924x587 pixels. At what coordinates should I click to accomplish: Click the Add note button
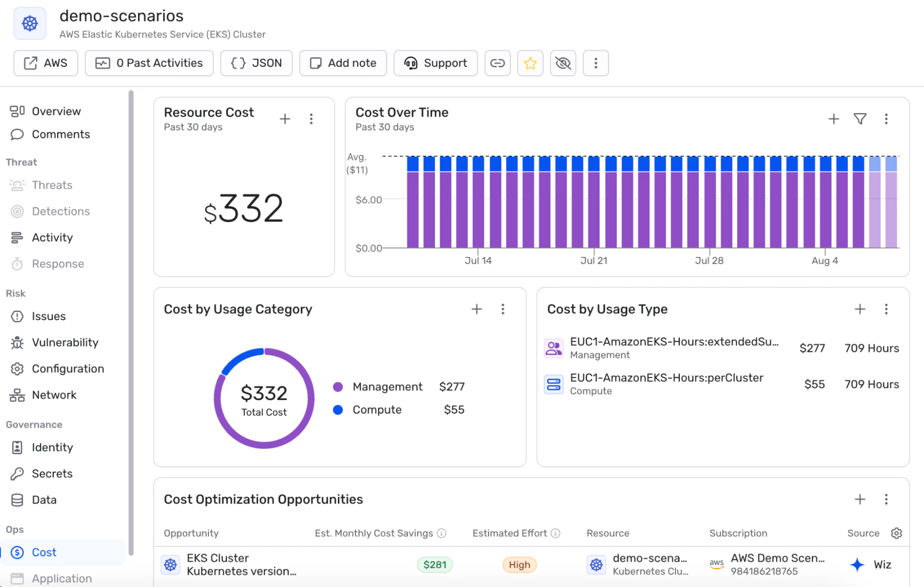(343, 63)
